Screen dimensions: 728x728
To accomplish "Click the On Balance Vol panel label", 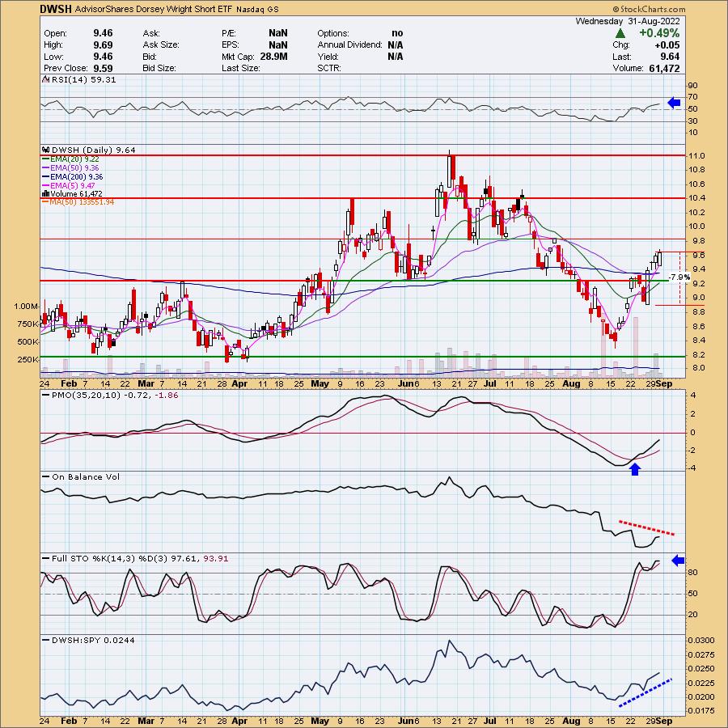I will pyautogui.click(x=86, y=476).
